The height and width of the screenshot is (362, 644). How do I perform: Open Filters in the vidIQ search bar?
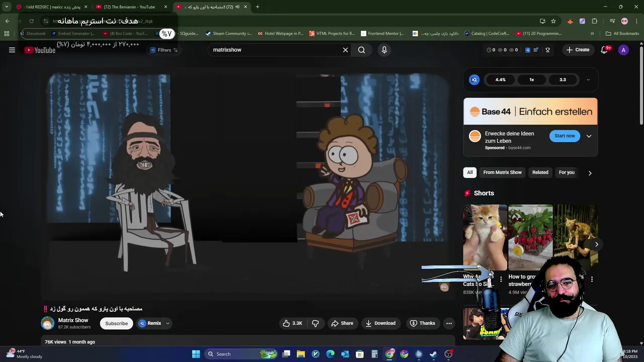[164, 50]
